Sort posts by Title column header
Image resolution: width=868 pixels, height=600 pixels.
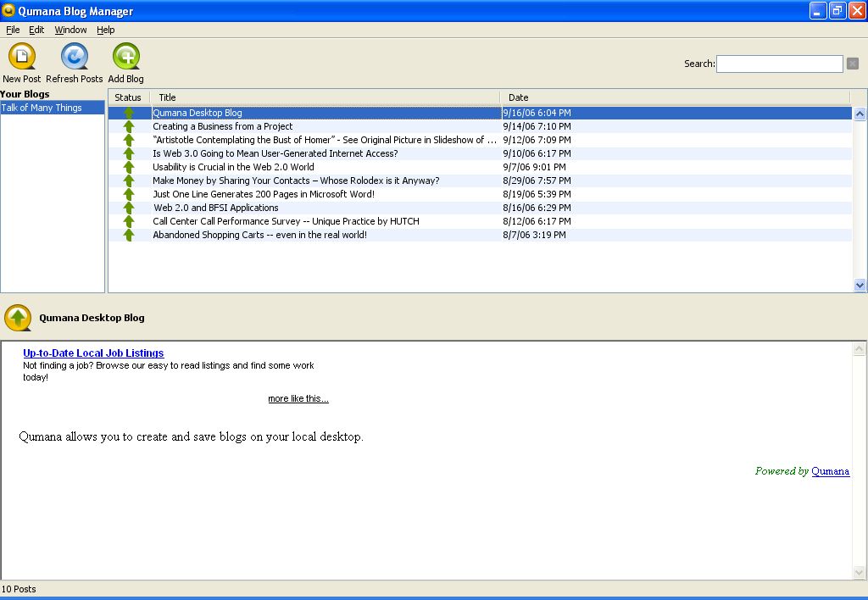(325, 97)
